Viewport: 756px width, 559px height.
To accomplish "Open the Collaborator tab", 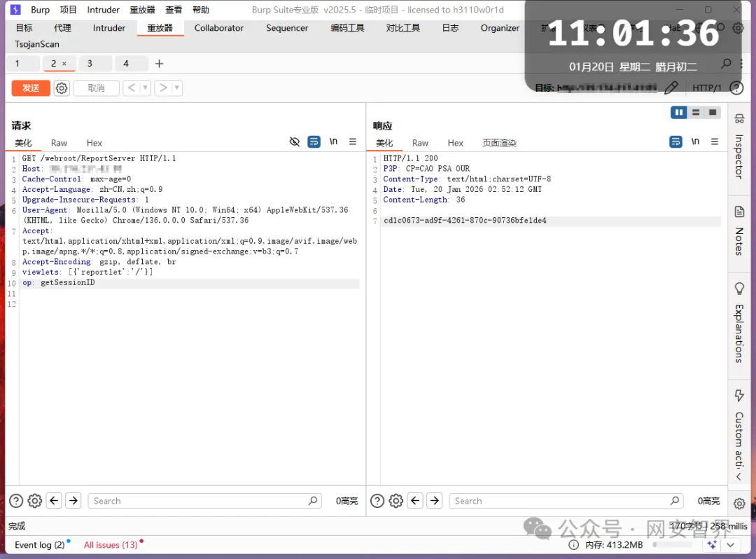I will coord(219,28).
